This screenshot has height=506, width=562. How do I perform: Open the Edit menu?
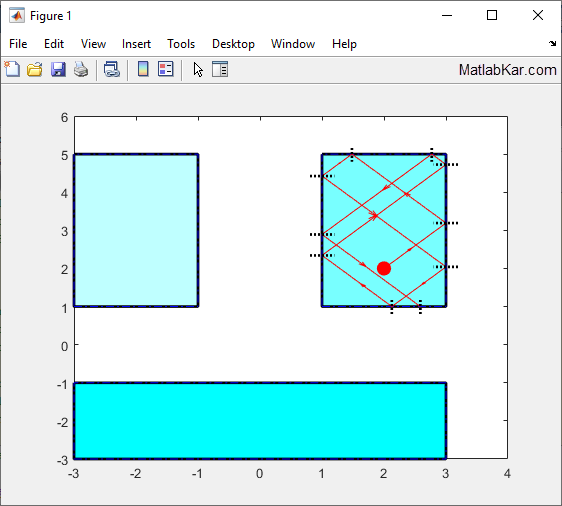pos(54,44)
